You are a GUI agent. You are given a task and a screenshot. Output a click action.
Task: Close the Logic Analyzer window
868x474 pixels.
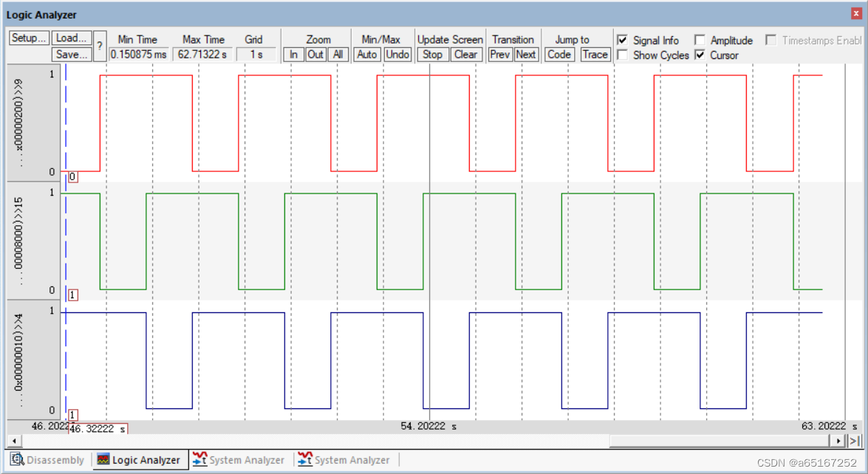pyautogui.click(x=856, y=13)
